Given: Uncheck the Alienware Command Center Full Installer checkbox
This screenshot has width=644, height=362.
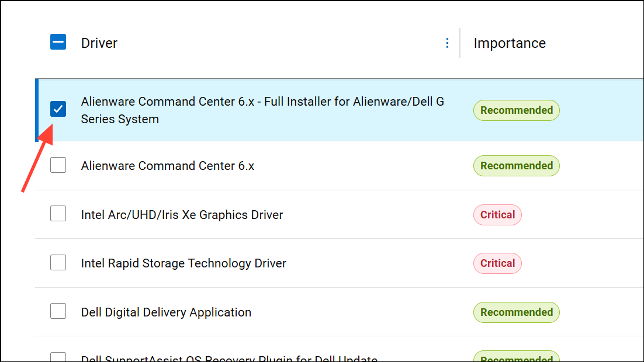Looking at the screenshot, I should pos(58,109).
